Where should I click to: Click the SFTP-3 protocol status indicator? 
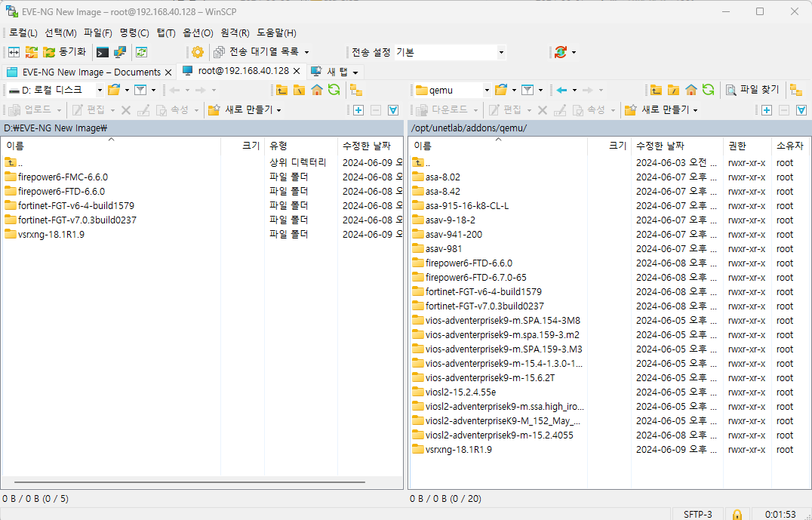coord(697,514)
